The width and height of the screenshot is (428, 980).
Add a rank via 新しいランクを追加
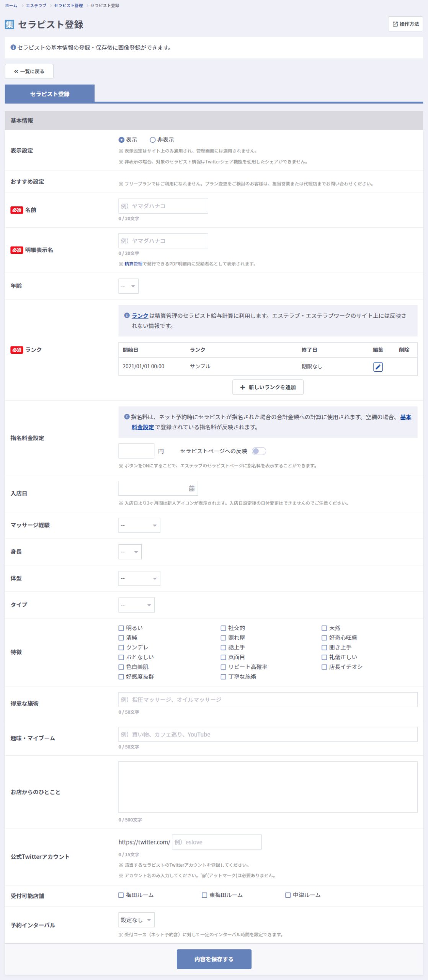pyautogui.click(x=268, y=387)
